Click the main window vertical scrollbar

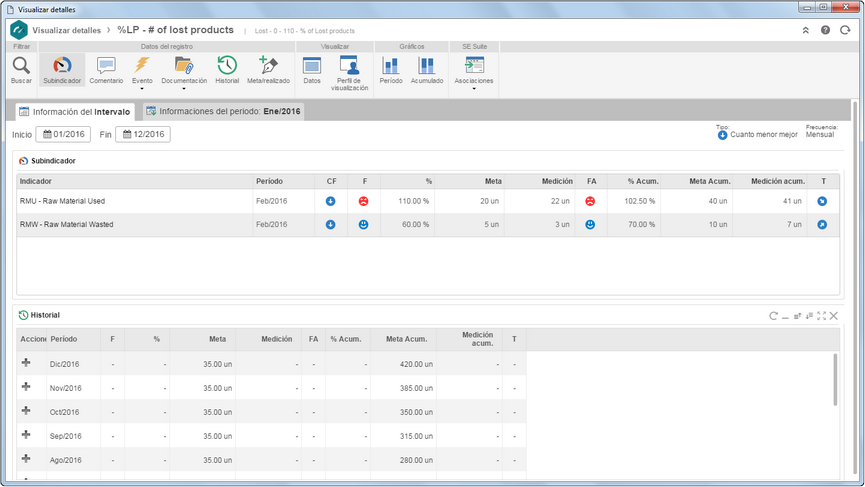coord(856,287)
